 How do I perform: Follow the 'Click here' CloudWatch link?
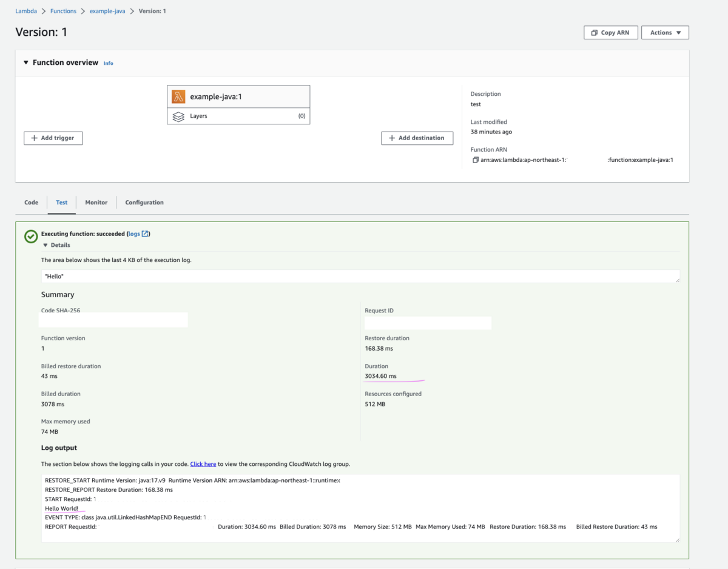(x=203, y=464)
